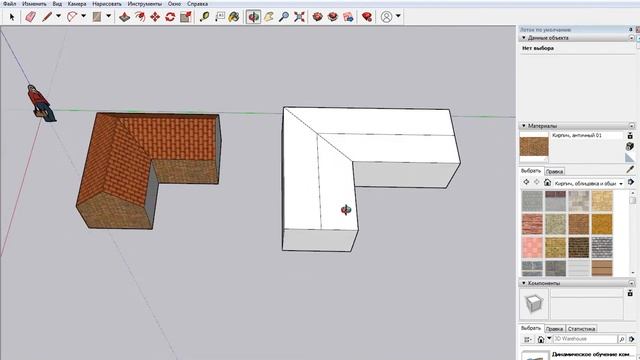Select the Orbit tool
The image size is (640, 360).
pyautogui.click(x=253, y=17)
